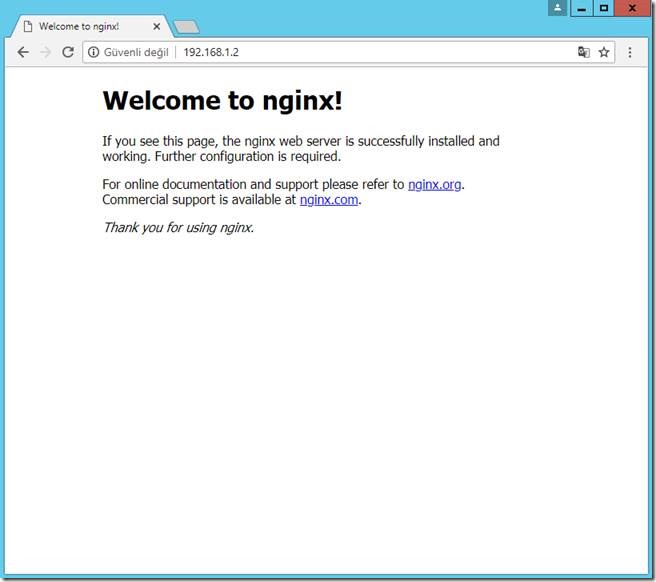
Task: Click the forward navigation arrow
Action: click(45, 52)
